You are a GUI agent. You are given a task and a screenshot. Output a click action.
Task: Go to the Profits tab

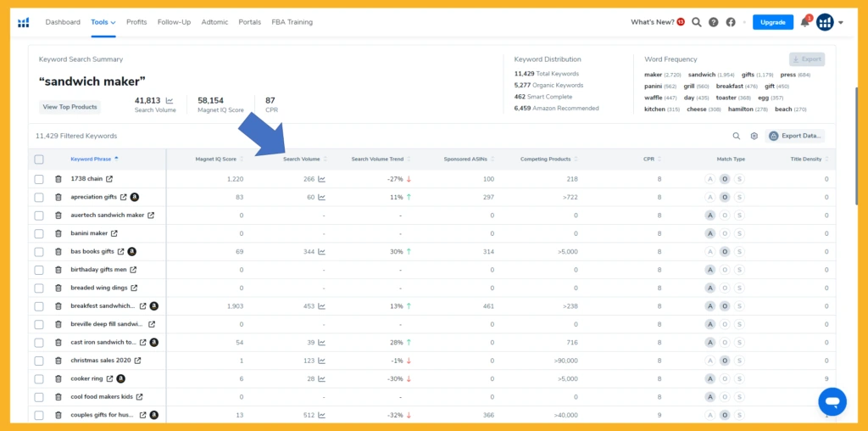pyautogui.click(x=136, y=22)
